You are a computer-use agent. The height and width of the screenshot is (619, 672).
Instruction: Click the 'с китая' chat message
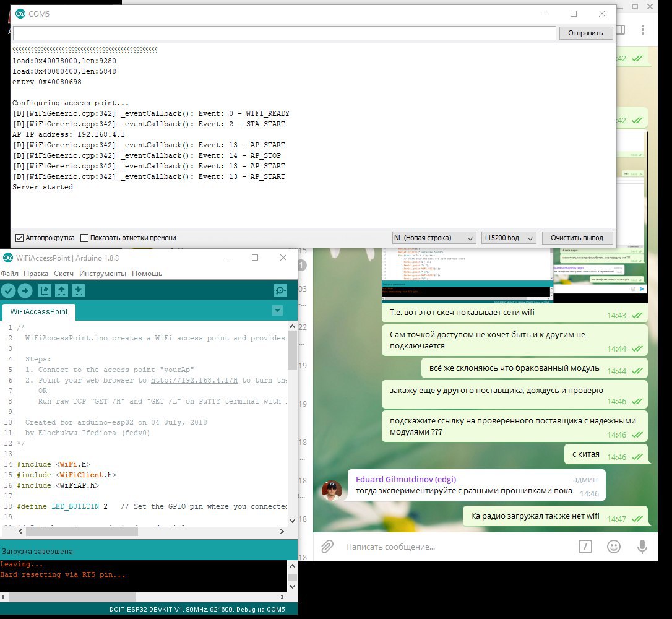585,454
